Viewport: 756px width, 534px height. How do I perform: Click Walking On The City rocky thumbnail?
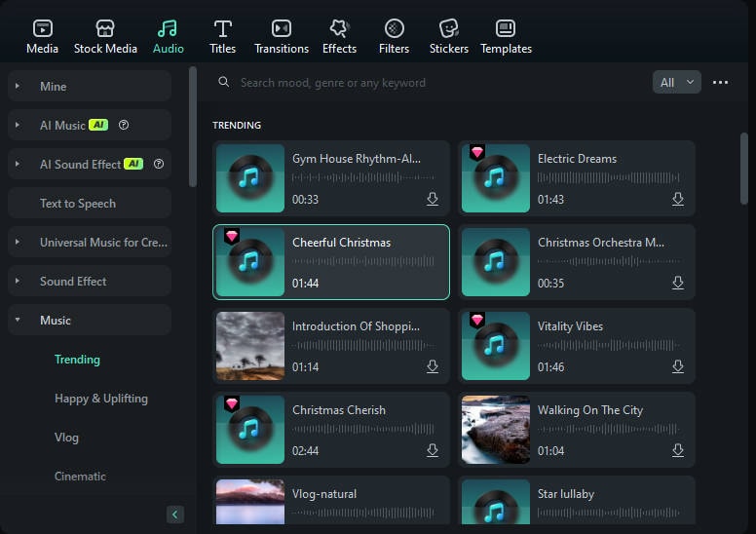[x=496, y=430]
